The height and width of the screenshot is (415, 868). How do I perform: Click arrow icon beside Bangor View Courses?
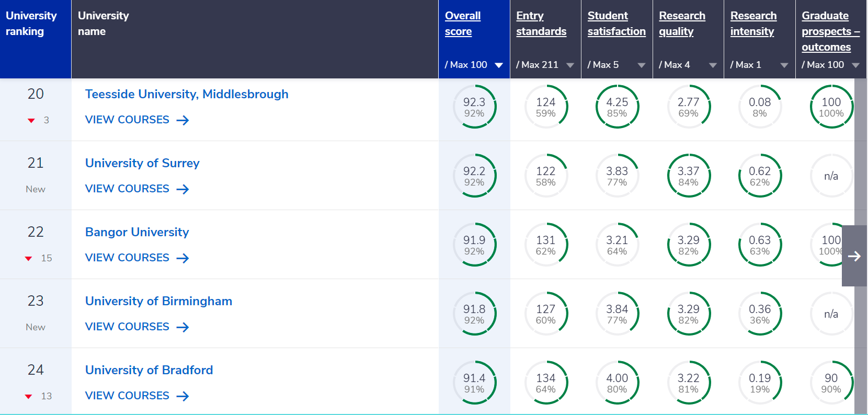coord(182,258)
